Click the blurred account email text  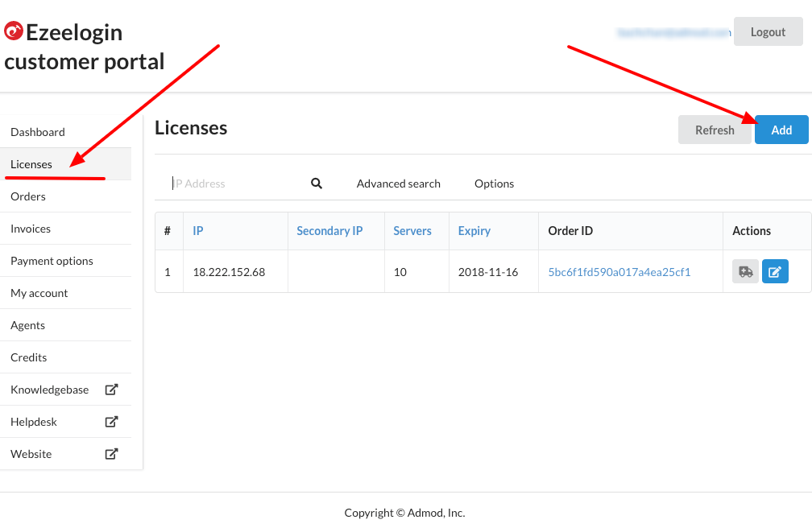pos(673,33)
